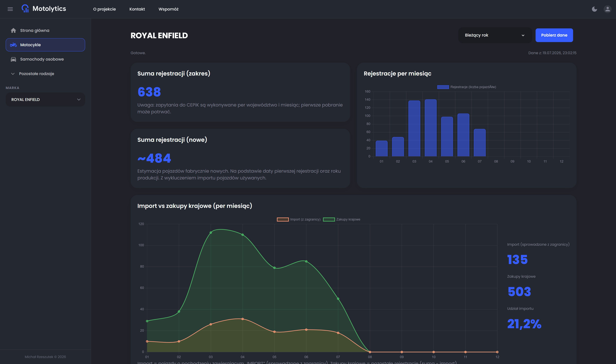Open the user account avatar

[607, 9]
